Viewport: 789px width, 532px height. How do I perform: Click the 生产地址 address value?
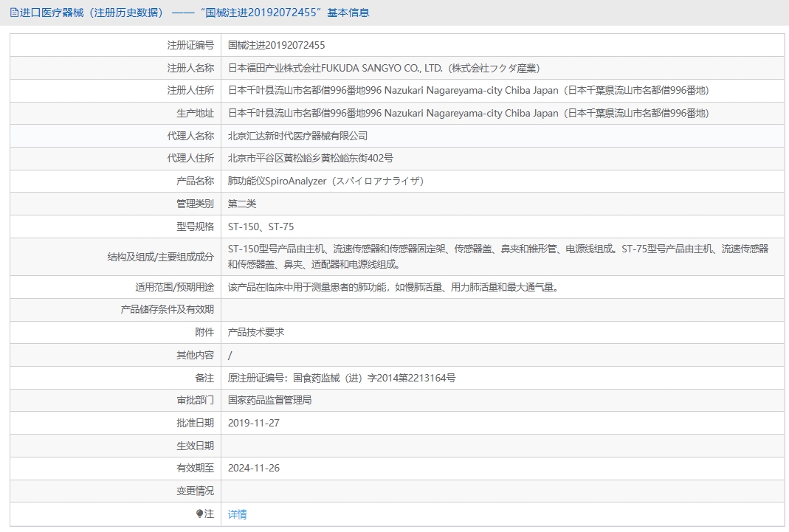[x=469, y=113]
